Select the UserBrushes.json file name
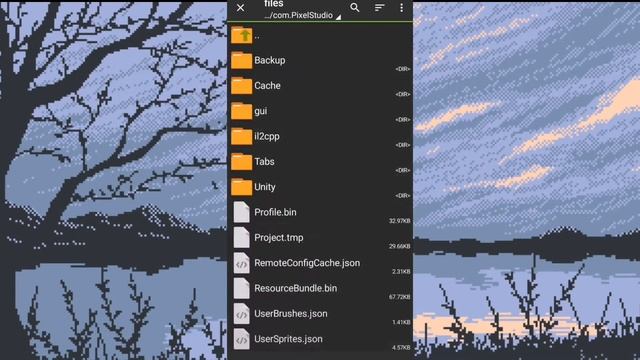 click(x=291, y=313)
